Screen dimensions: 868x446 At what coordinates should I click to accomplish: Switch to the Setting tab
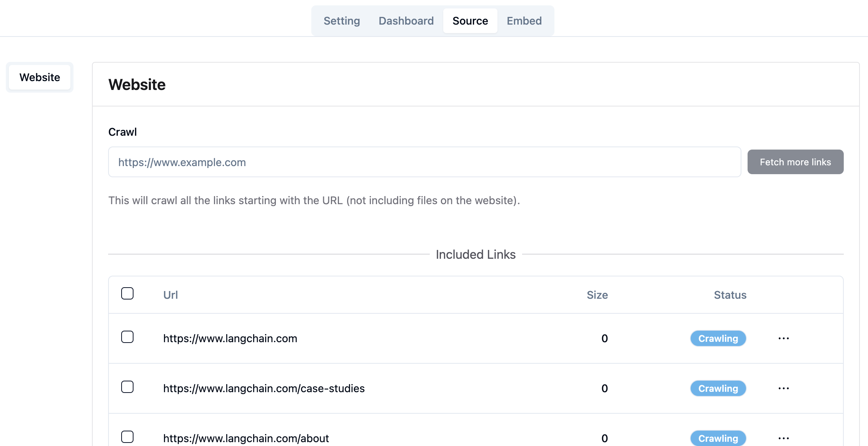tap(342, 21)
